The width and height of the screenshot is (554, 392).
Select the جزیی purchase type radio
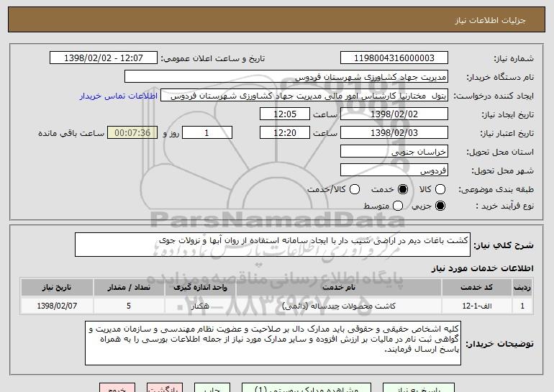click(440, 206)
